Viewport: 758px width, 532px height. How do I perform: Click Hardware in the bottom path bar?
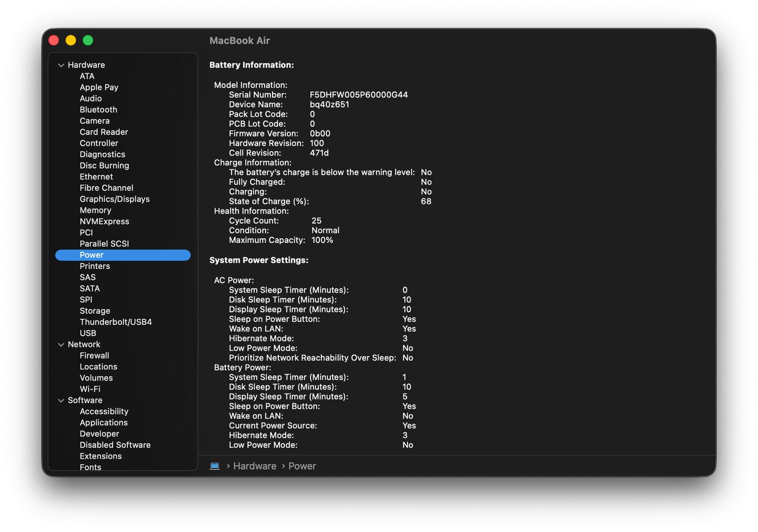point(254,466)
